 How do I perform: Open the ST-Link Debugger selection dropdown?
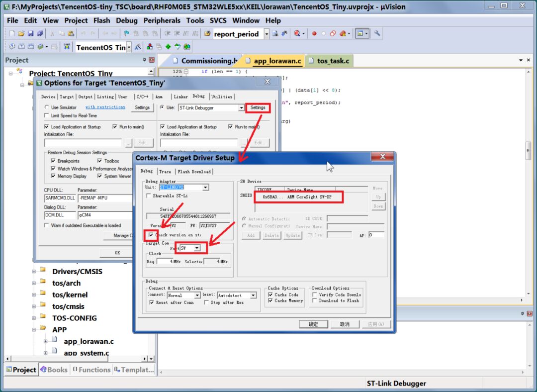click(241, 108)
